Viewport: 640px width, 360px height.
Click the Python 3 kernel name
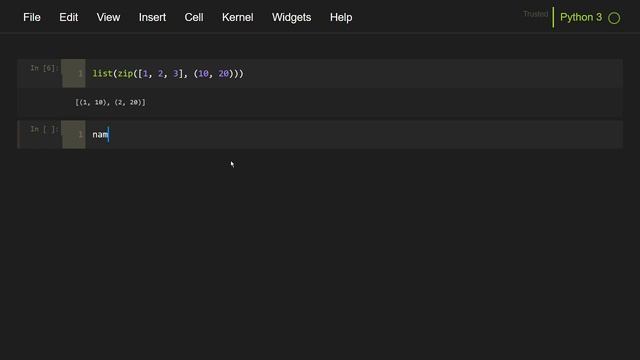point(581,18)
